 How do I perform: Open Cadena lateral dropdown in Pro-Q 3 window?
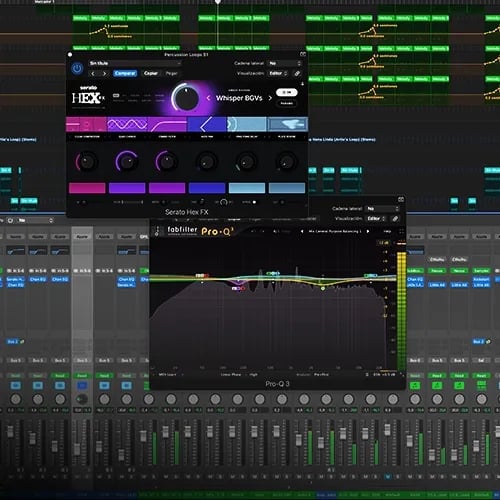pos(382,209)
